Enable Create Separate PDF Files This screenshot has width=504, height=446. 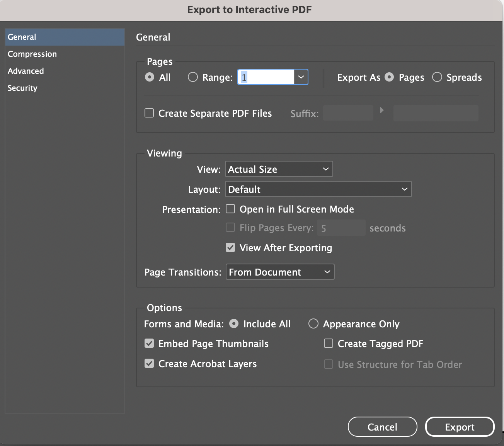149,113
